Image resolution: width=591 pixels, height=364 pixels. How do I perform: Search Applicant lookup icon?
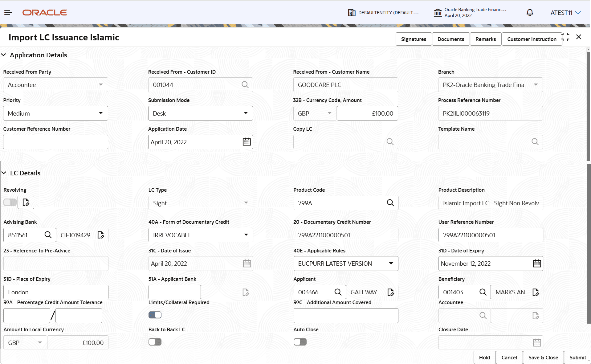coord(338,292)
